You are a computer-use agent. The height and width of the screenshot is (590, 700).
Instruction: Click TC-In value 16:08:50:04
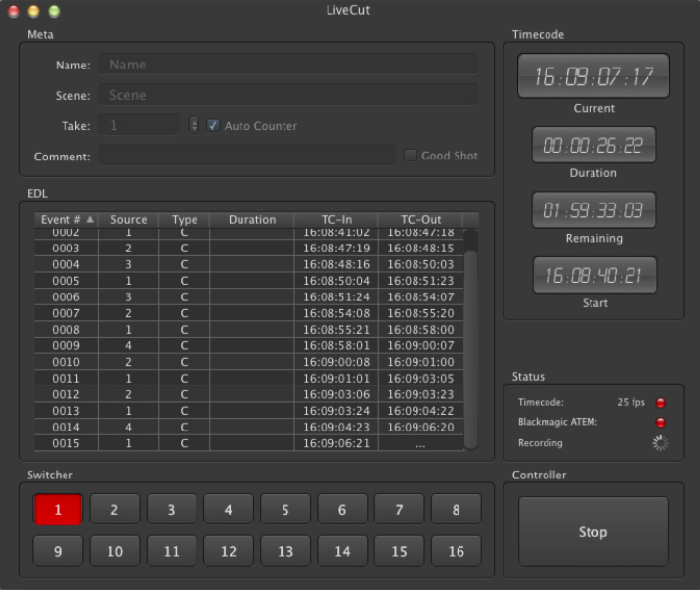point(336,281)
